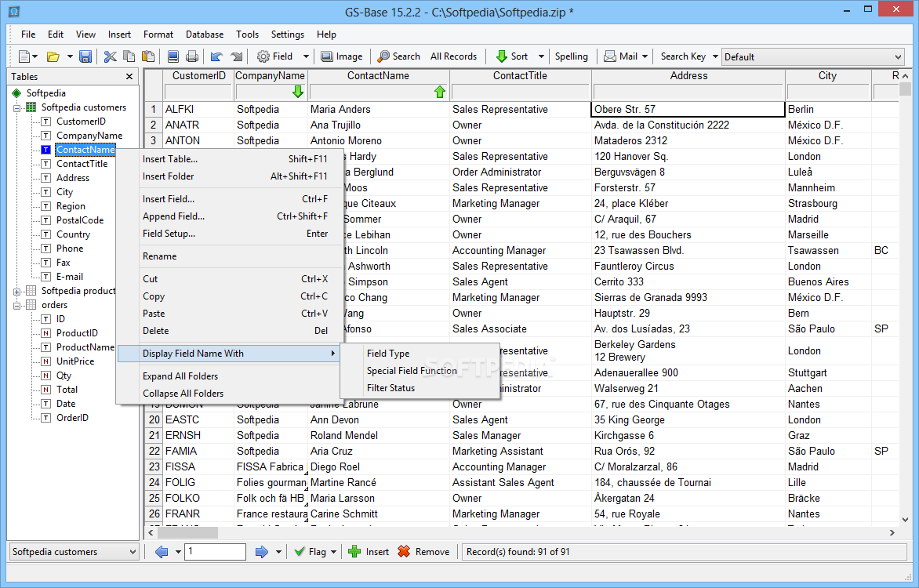
Task: Choose Field Type from the submenu
Action: pos(388,354)
